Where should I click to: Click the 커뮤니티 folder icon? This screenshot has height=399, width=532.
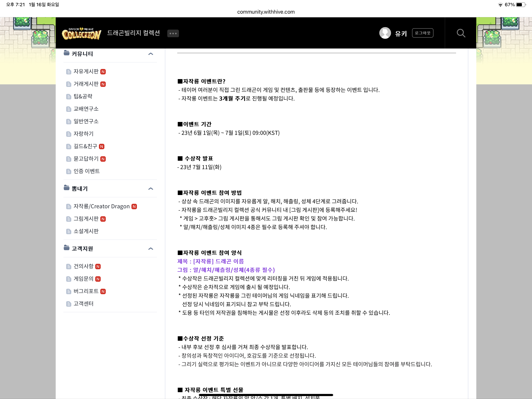tap(66, 53)
